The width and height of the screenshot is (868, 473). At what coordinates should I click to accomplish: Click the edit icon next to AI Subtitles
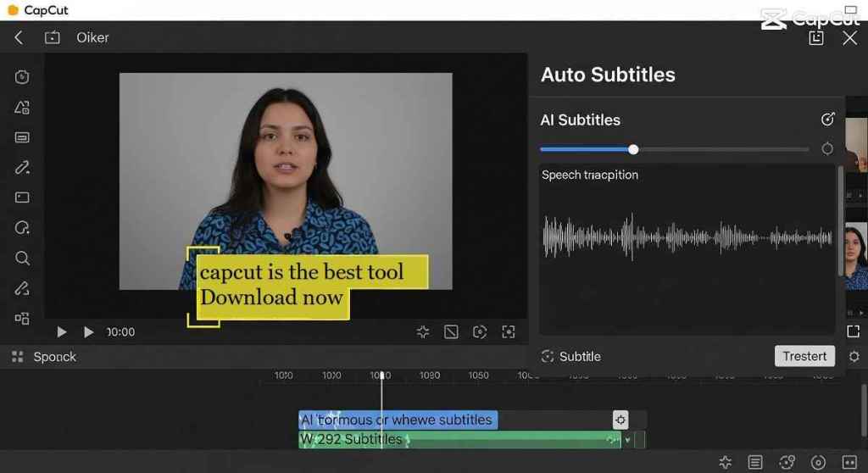coord(827,119)
